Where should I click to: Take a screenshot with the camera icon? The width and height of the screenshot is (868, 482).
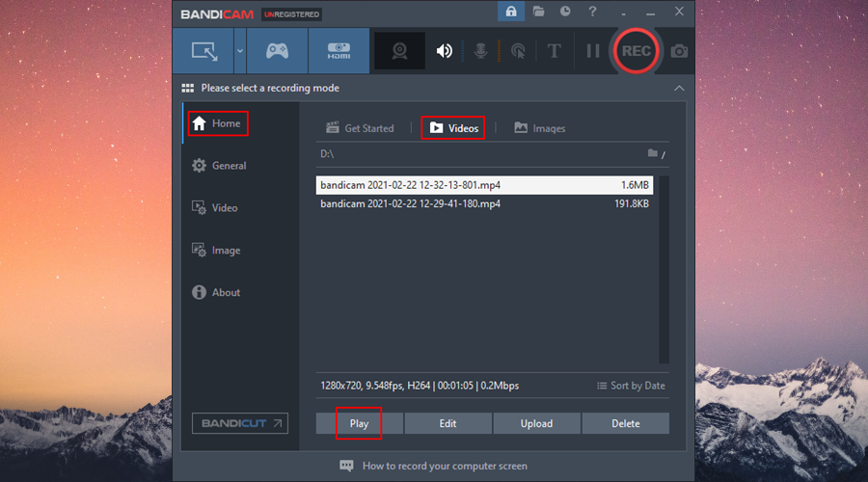pos(679,51)
